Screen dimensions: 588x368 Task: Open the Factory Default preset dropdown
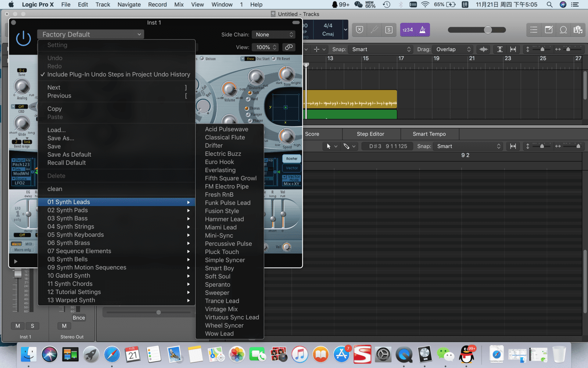(91, 34)
